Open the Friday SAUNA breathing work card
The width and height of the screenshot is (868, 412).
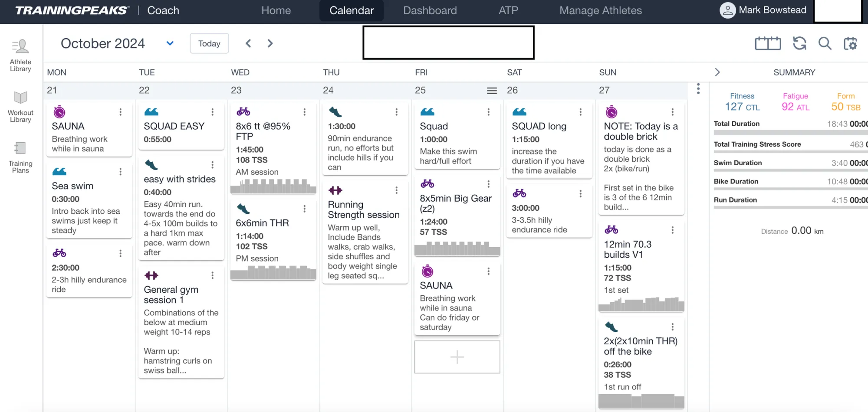457,299
